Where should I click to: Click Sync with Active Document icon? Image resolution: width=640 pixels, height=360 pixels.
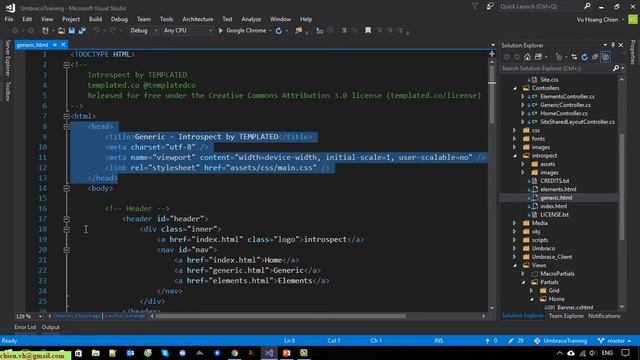(x=574, y=57)
